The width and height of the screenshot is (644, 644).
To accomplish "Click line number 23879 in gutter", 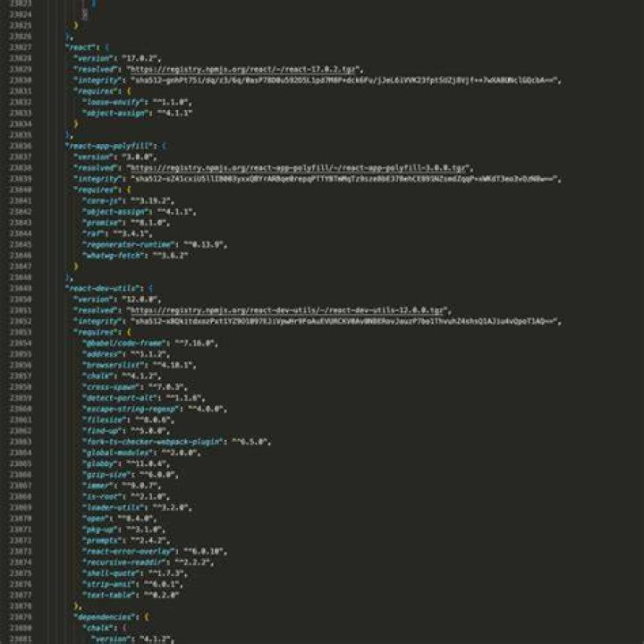I will pyautogui.click(x=20, y=617).
